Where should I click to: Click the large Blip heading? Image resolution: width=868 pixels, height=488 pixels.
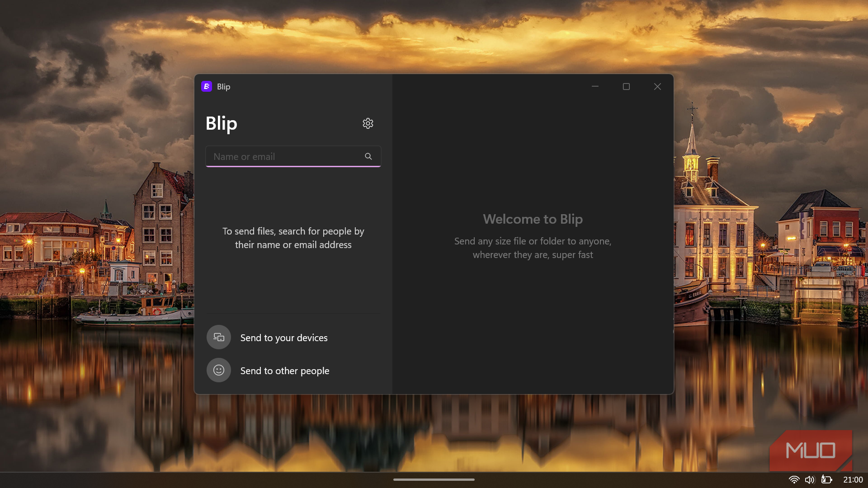(x=222, y=123)
